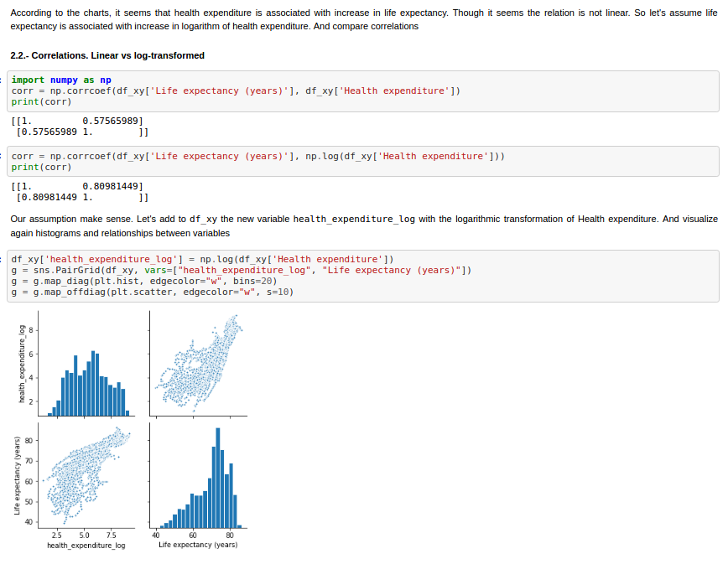Click the scatter plot below the health_expenditure_log histogram
This screenshot has width=728, height=564.
click(87, 475)
